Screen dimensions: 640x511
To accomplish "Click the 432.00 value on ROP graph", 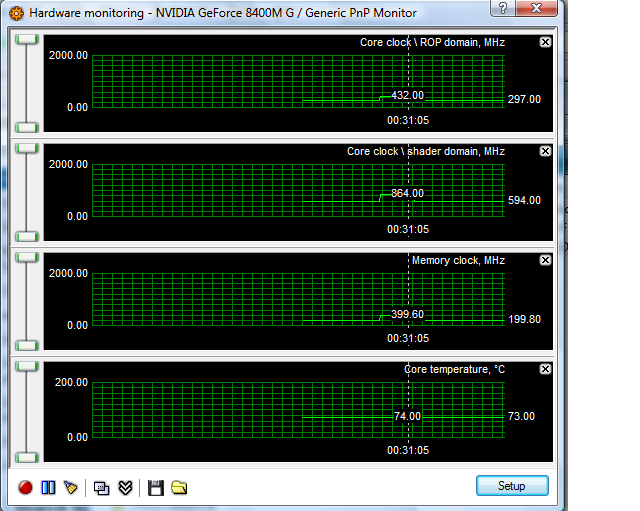I will click(407, 95).
